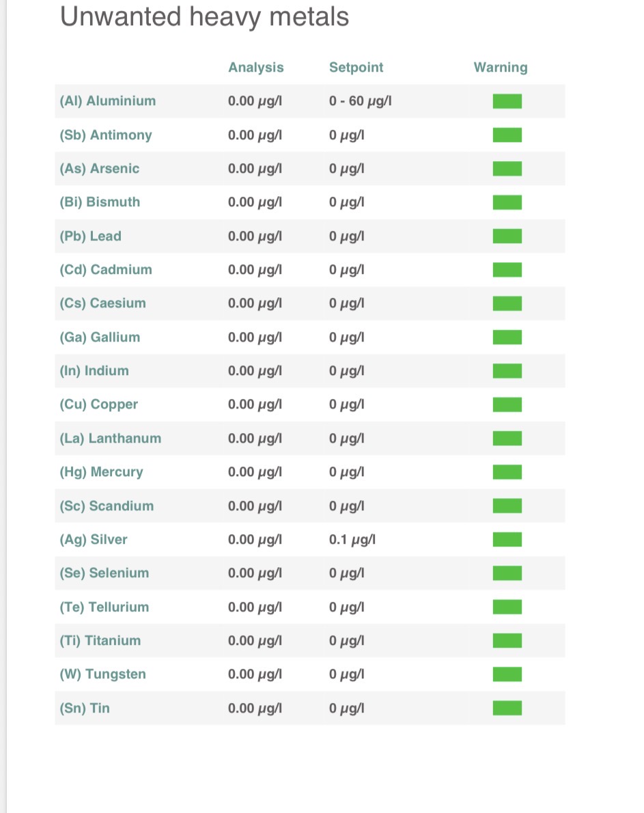644x813 pixels.
Task: Click the Unwanted heavy metals heading
Action: 205,16
